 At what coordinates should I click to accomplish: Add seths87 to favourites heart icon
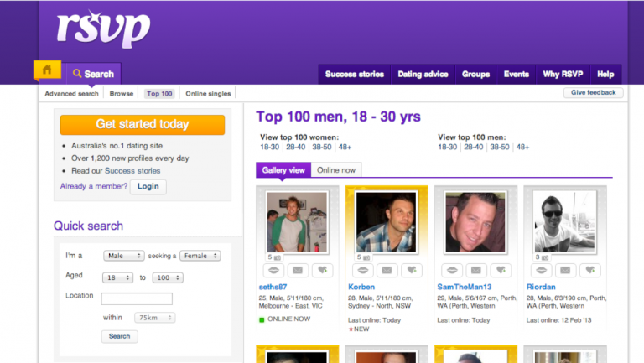pyautogui.click(x=322, y=270)
